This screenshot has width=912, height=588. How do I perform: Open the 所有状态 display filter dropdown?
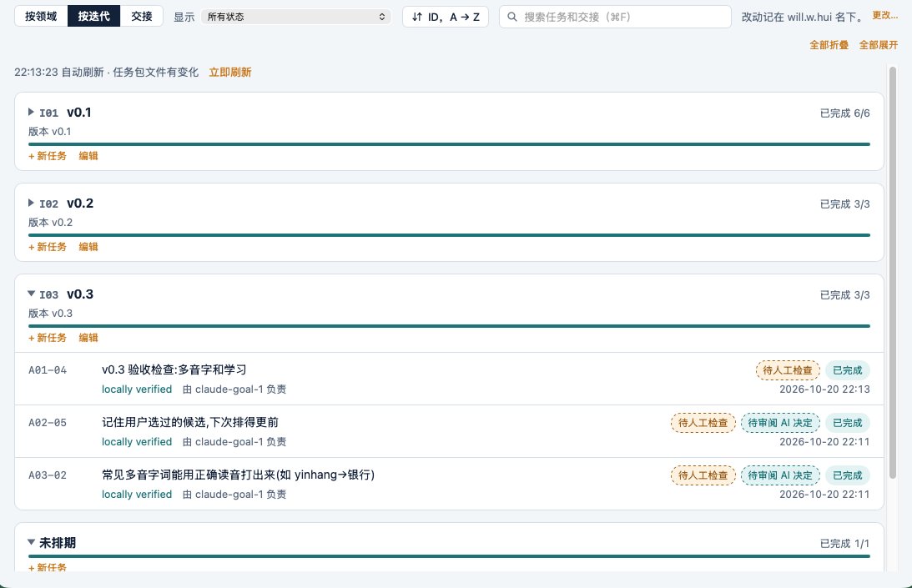pyautogui.click(x=296, y=17)
